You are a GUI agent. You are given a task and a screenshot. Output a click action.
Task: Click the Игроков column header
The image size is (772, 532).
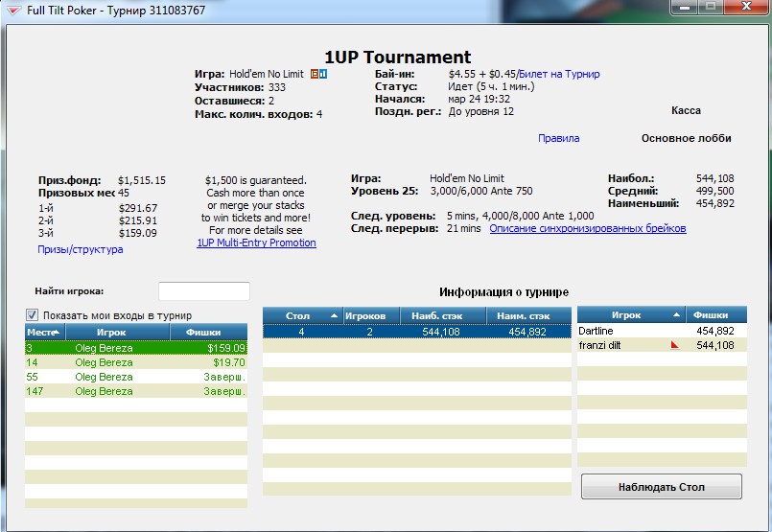coord(371,316)
